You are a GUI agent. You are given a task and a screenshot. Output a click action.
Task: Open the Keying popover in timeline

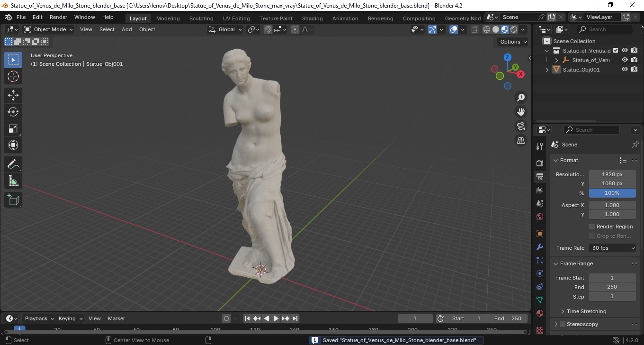click(70, 318)
